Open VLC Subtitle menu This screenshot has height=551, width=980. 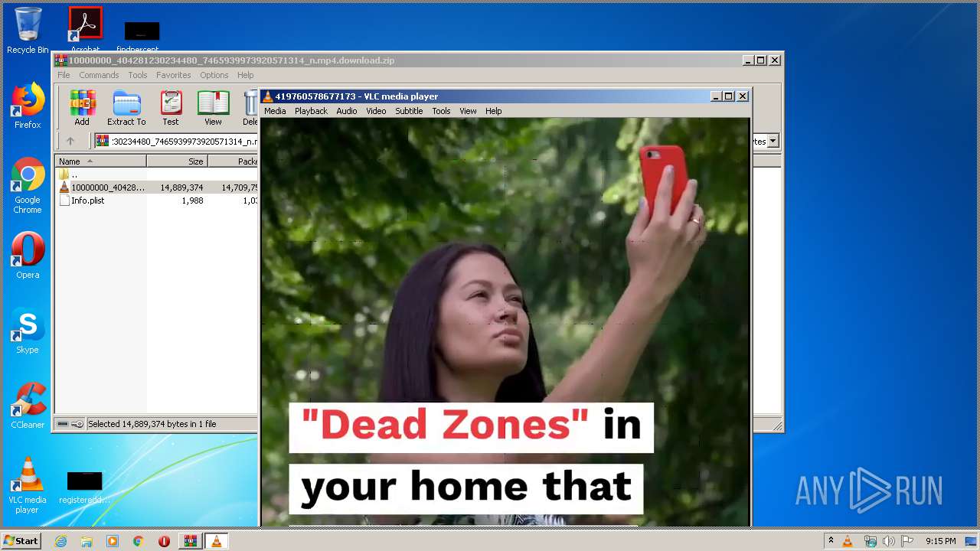click(x=409, y=111)
